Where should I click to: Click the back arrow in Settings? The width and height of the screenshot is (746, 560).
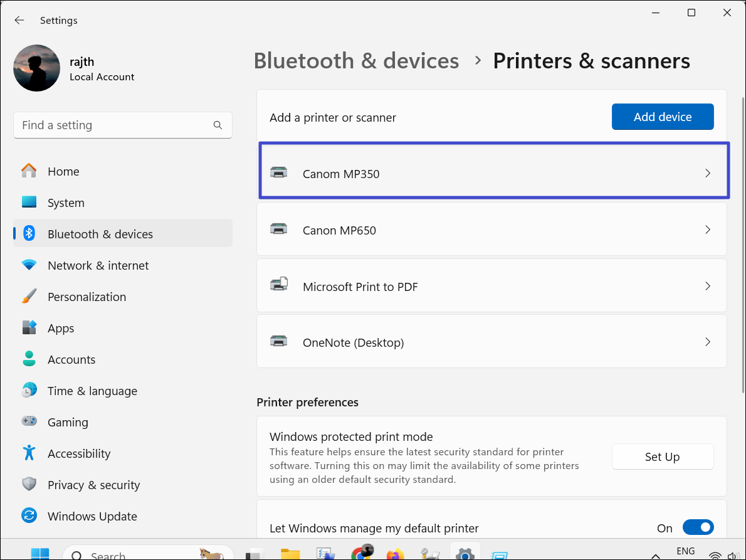(x=19, y=20)
